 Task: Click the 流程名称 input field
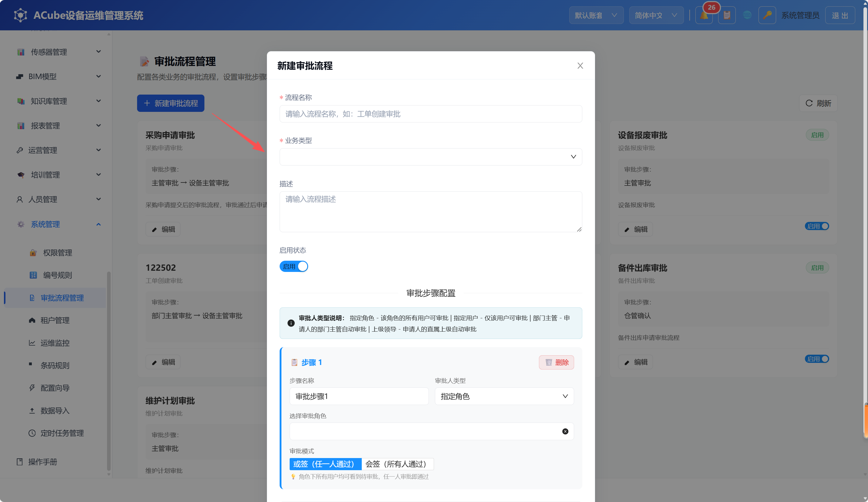(431, 114)
